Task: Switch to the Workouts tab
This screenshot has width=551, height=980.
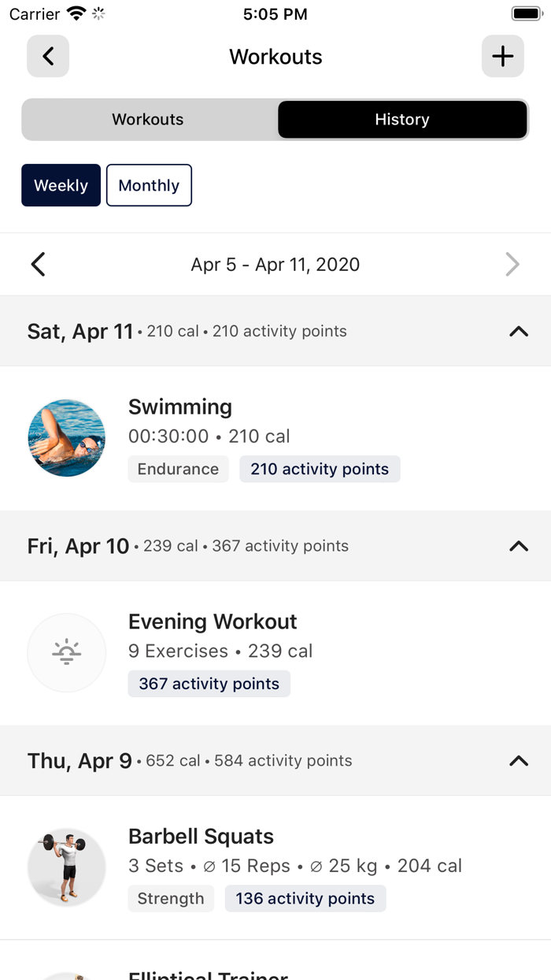Action: [147, 119]
